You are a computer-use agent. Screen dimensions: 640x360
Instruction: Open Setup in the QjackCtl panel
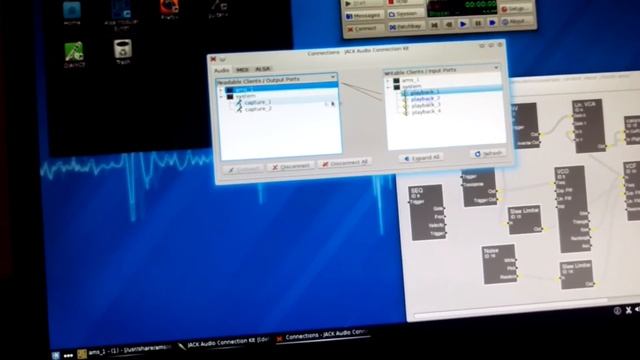(516, 8)
